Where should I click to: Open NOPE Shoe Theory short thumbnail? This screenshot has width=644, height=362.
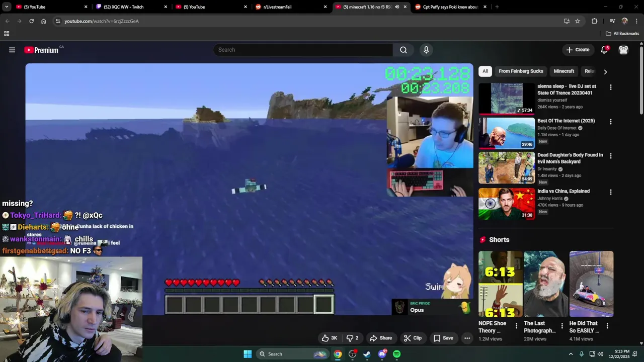500,284
